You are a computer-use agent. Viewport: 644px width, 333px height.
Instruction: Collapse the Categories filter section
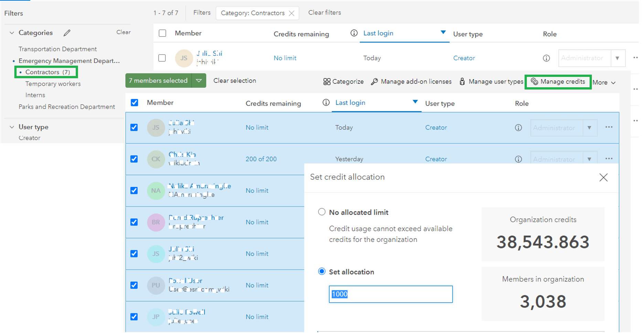pyautogui.click(x=11, y=32)
